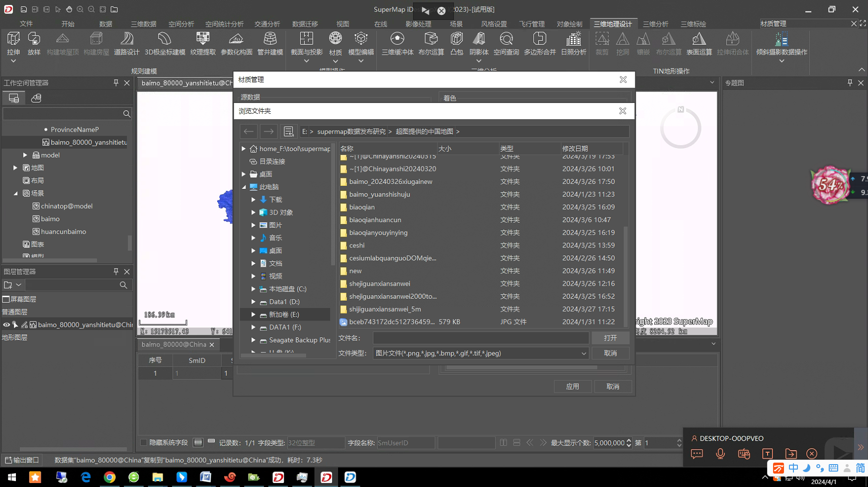Open File Explorer from the taskbar
This screenshot has width=868, height=487.
coord(158,477)
